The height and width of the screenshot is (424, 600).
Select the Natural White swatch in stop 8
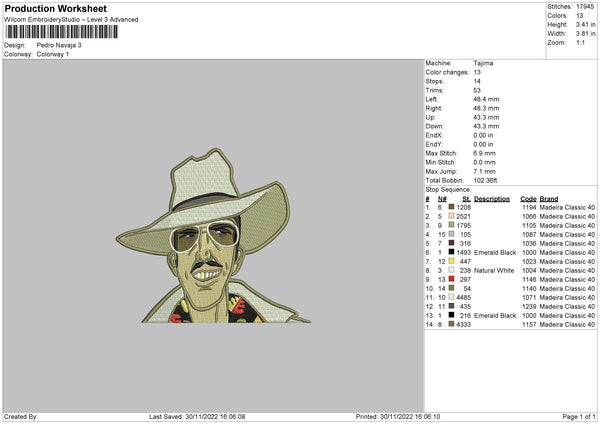tap(451, 270)
